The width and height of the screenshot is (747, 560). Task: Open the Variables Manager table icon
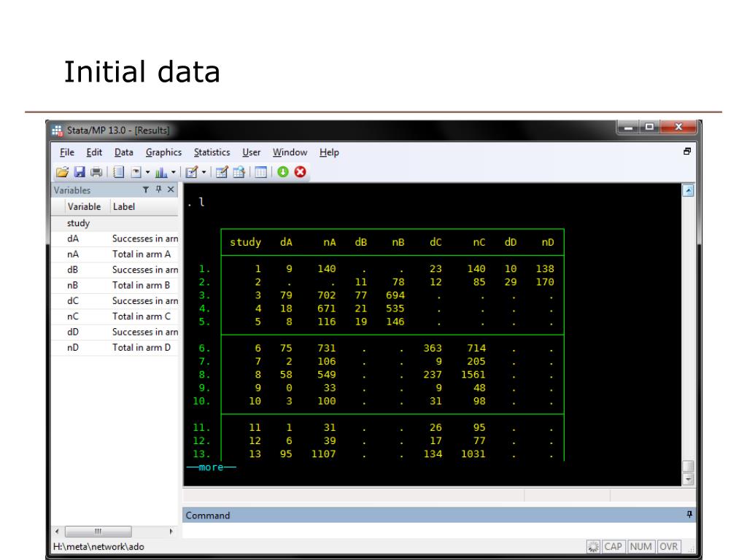click(x=260, y=172)
